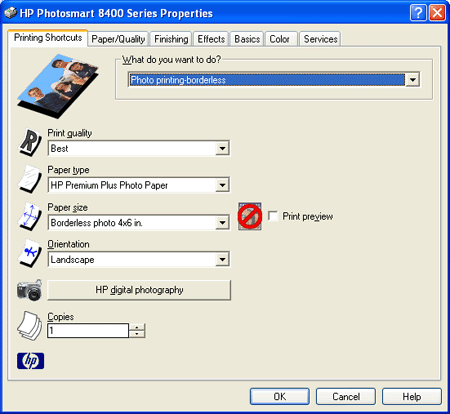The image size is (450, 414).
Task: Click the borderless photo preview thumbnail
Action: 58,86
